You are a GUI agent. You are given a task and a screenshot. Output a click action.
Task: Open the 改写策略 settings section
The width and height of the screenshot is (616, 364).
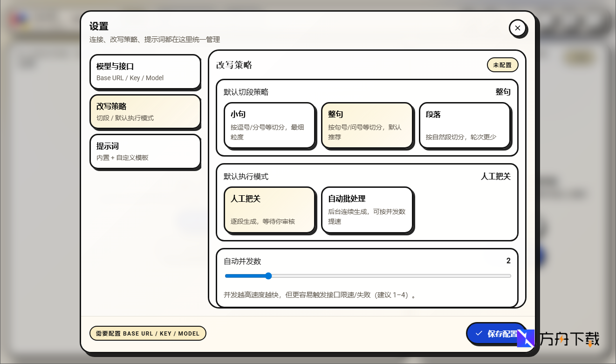145,111
